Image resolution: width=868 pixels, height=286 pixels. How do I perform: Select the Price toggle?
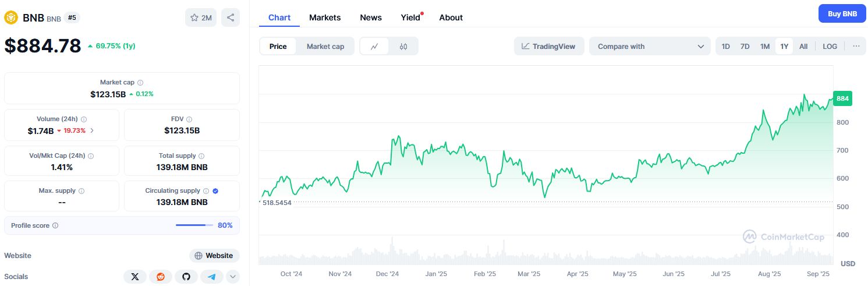tap(278, 47)
